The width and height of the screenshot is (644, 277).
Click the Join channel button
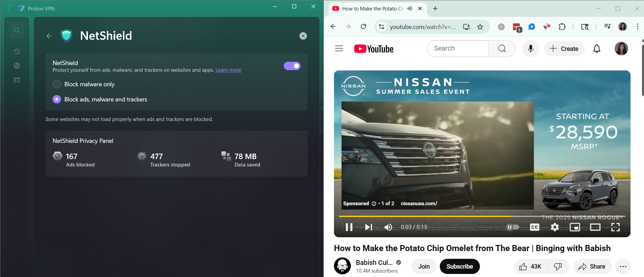[x=424, y=267]
